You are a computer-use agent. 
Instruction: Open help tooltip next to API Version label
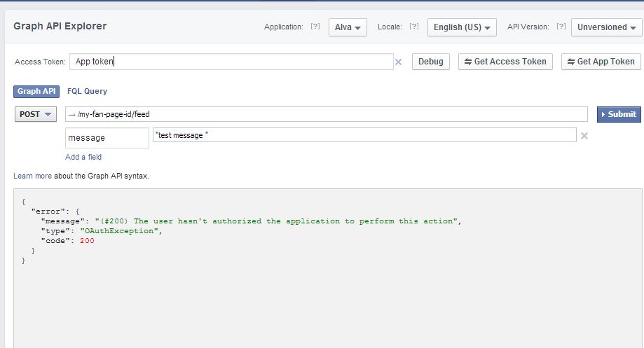pyautogui.click(x=561, y=27)
